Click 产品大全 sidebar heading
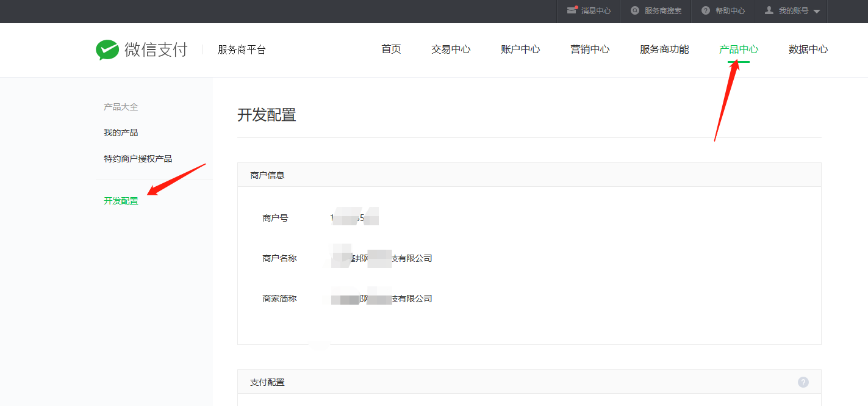 coord(121,107)
